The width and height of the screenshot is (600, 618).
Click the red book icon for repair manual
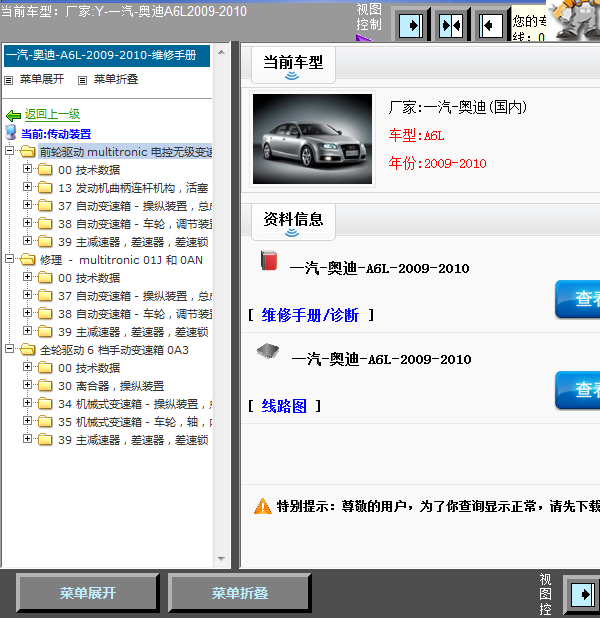(x=269, y=260)
